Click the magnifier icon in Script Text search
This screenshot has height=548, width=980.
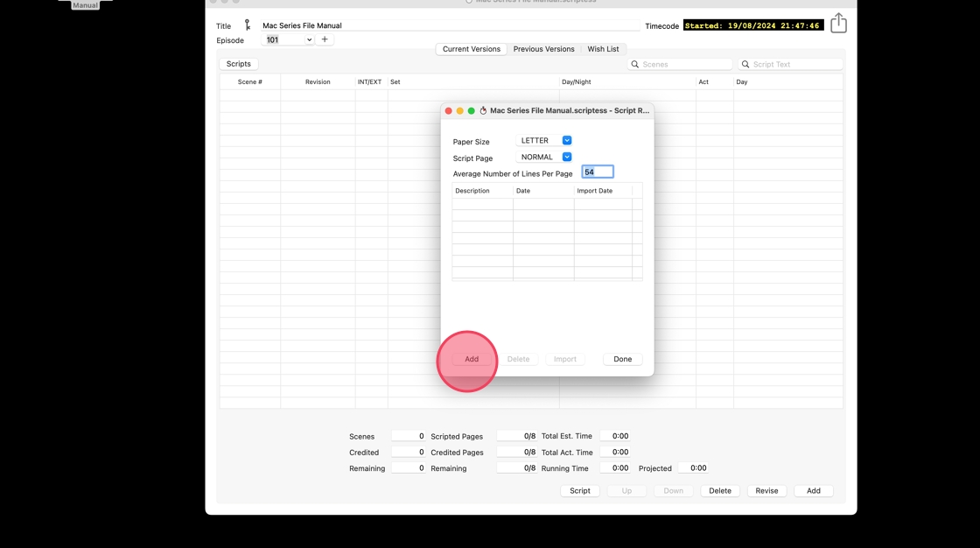pos(745,65)
